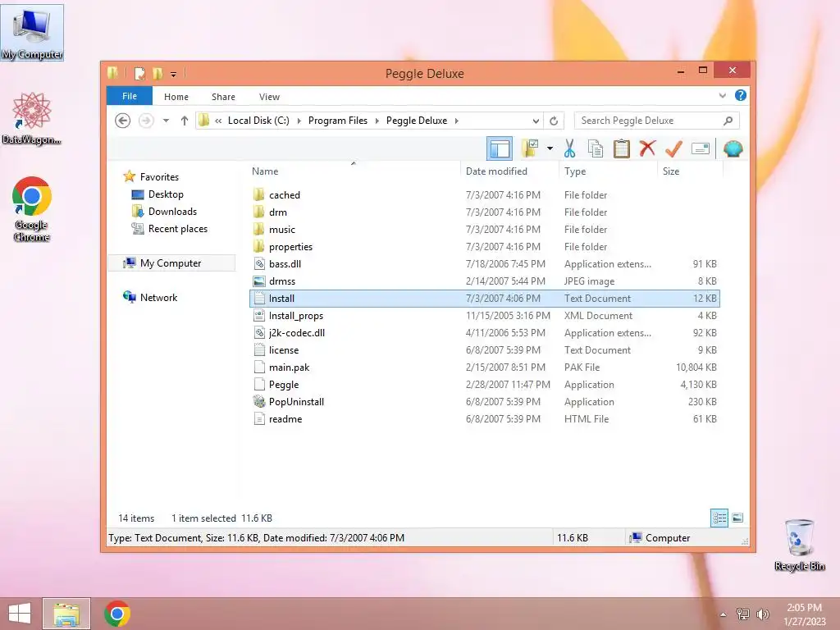Select the cached folder

[x=484, y=195]
